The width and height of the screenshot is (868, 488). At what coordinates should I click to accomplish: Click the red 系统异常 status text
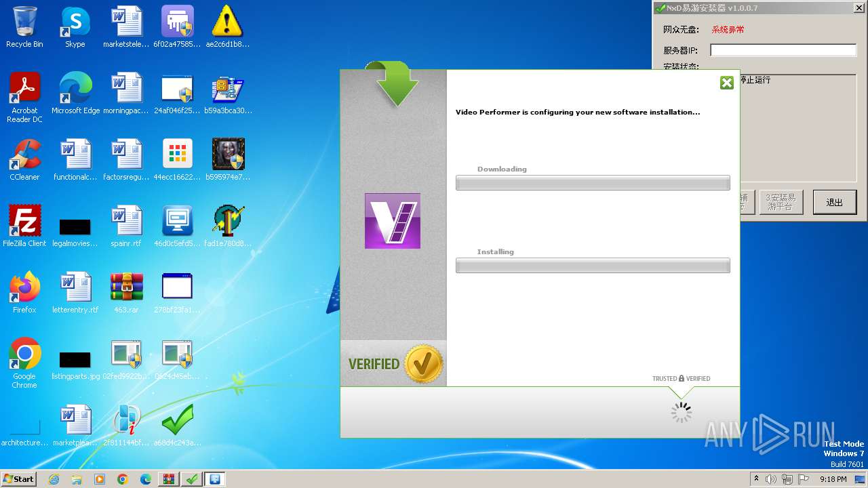tap(728, 30)
